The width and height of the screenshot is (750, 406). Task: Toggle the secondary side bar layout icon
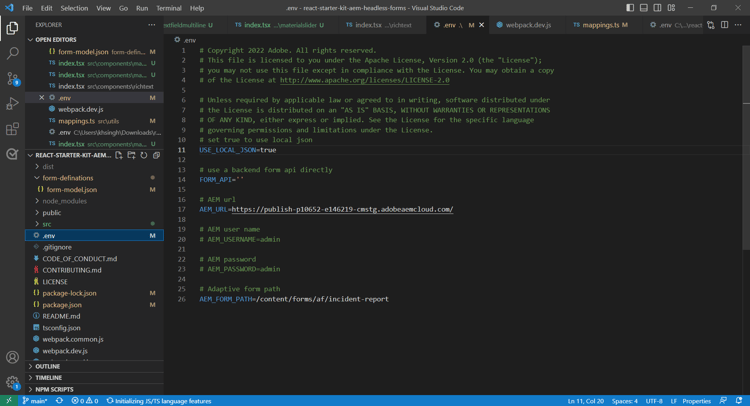[x=658, y=8]
